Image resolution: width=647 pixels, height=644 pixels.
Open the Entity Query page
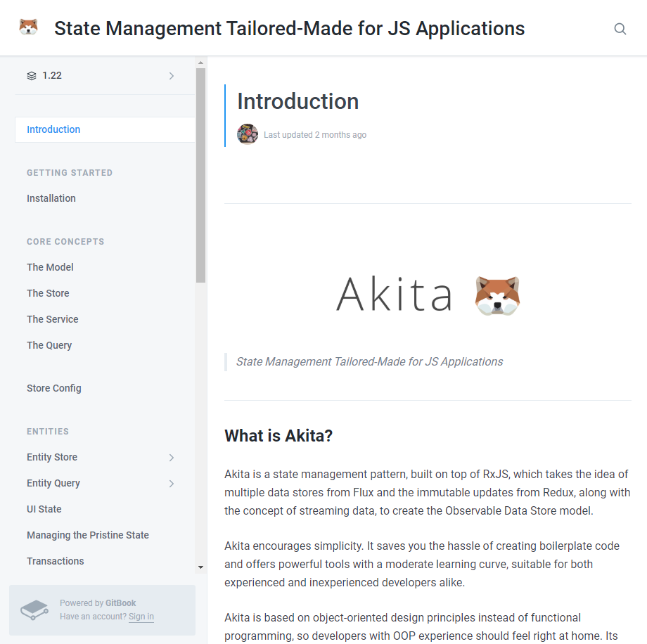tap(53, 483)
